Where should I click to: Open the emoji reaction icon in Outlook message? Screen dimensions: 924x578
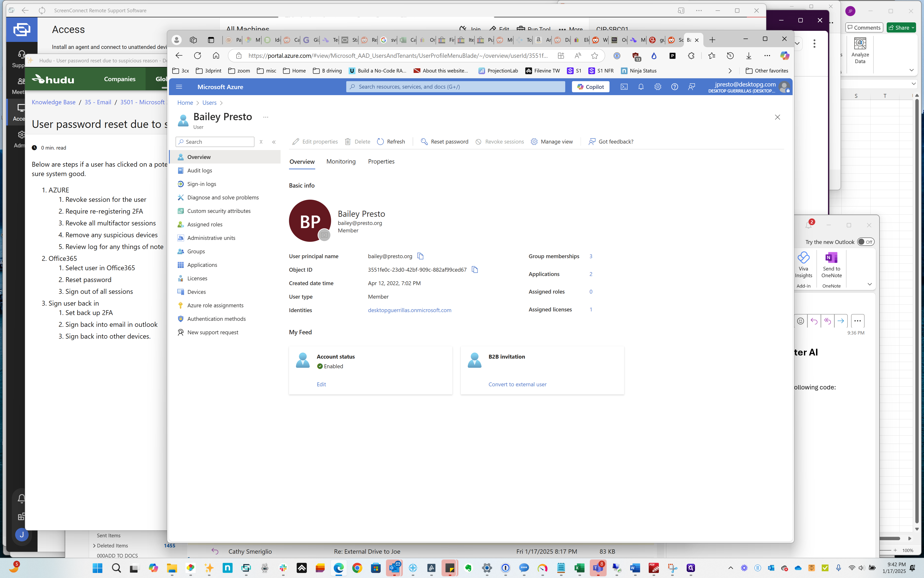click(801, 321)
